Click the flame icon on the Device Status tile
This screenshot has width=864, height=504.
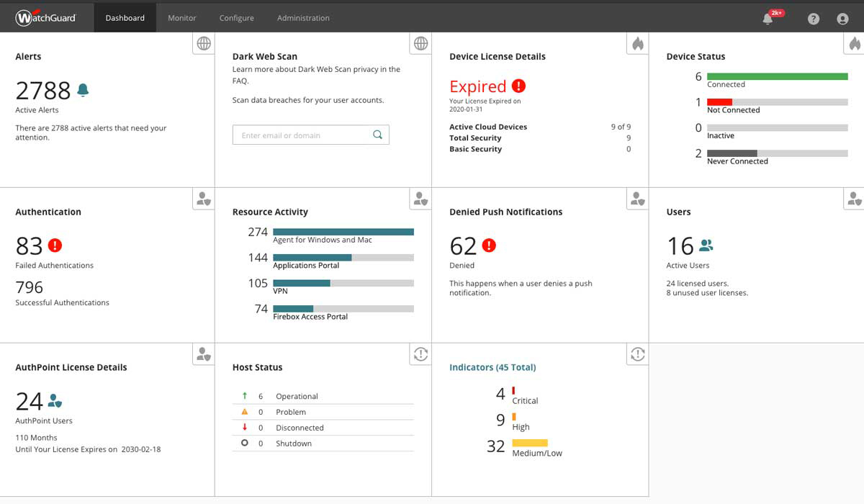[855, 43]
